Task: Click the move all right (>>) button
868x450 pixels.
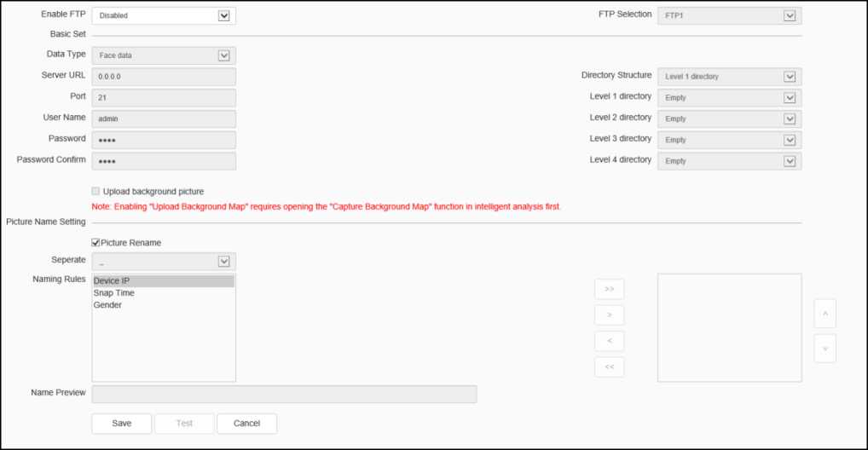Action: point(609,289)
